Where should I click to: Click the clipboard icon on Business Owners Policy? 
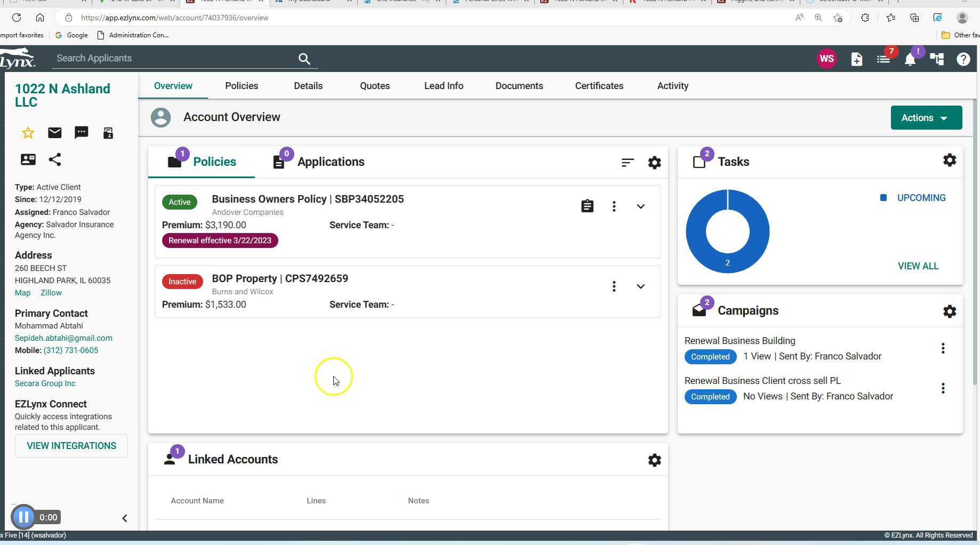(587, 206)
